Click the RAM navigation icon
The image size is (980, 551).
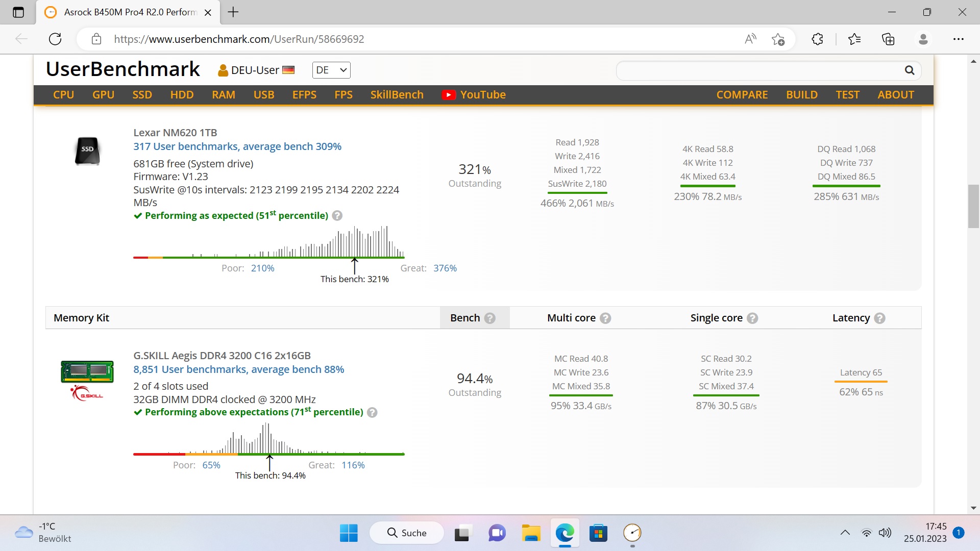click(224, 94)
